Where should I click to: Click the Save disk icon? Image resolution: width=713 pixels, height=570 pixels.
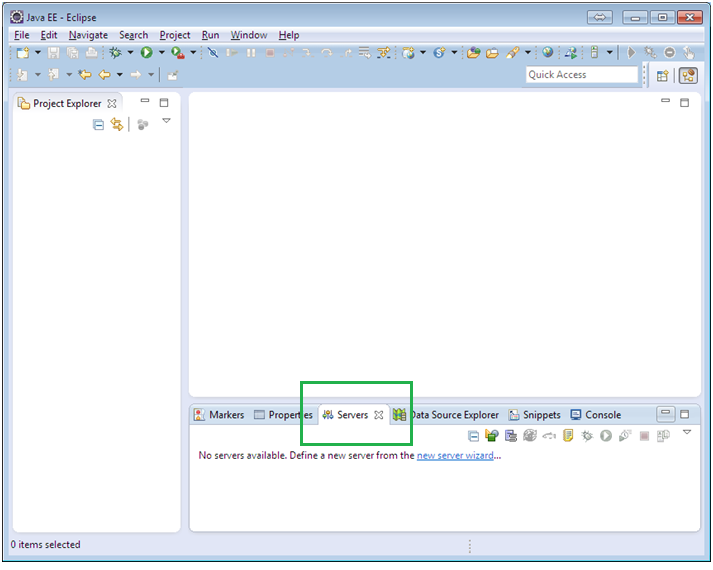(x=54, y=53)
